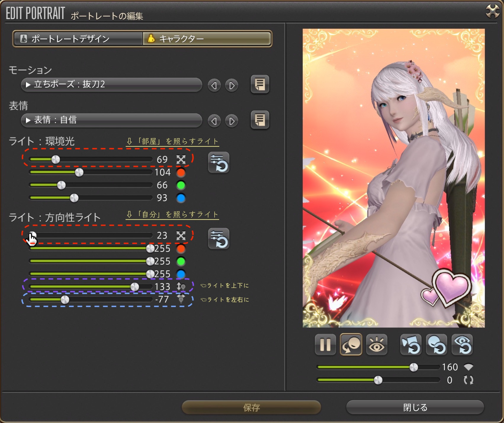Click vertical light direction icon
The width and height of the screenshot is (504, 423).
coord(181,287)
